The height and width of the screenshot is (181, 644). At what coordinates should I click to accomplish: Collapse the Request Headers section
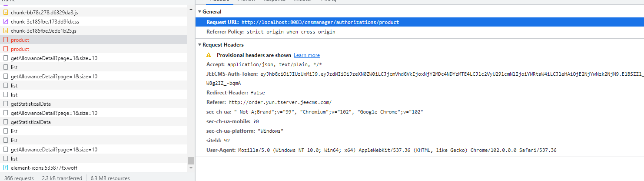click(199, 45)
